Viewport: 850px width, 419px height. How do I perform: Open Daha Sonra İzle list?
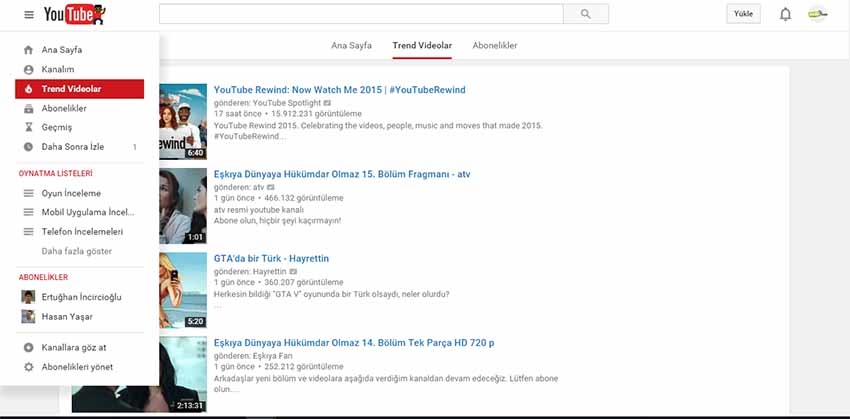pyautogui.click(x=72, y=147)
